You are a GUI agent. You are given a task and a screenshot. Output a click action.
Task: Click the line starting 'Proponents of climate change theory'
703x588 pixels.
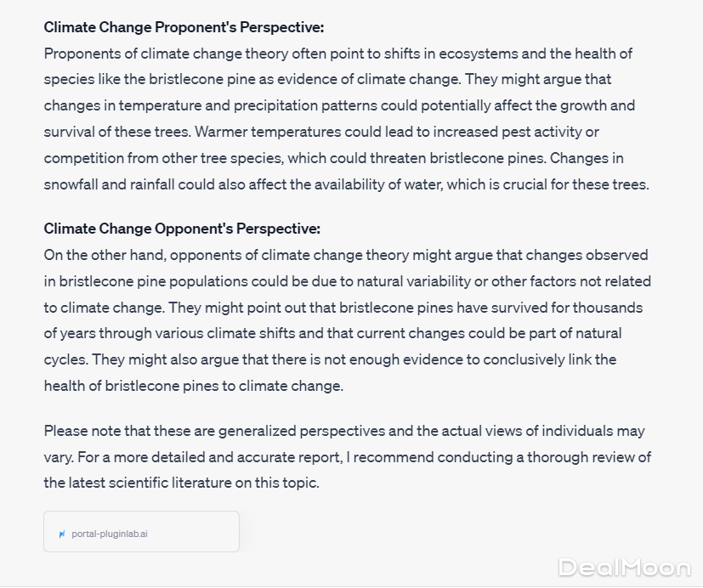pyautogui.click(x=337, y=54)
